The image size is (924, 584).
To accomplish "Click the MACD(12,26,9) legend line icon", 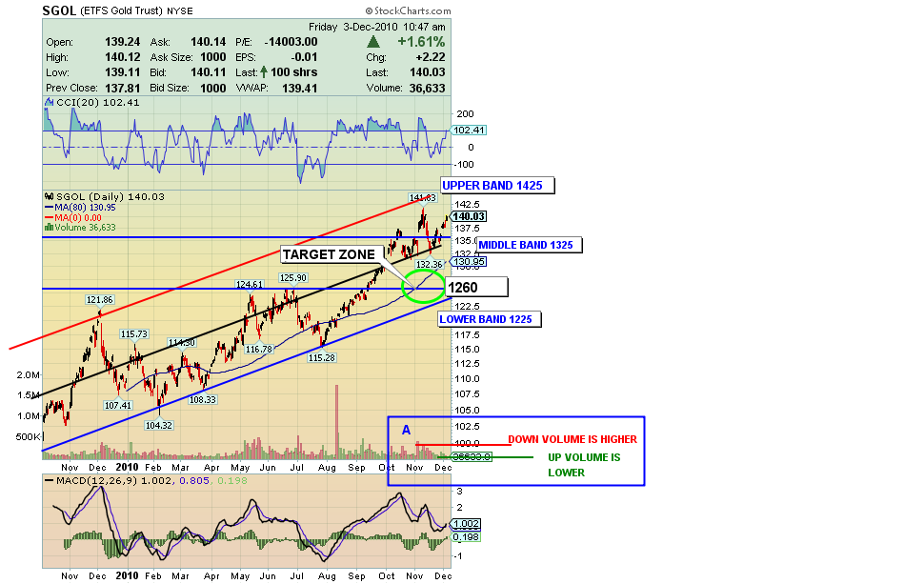I will [x=50, y=481].
